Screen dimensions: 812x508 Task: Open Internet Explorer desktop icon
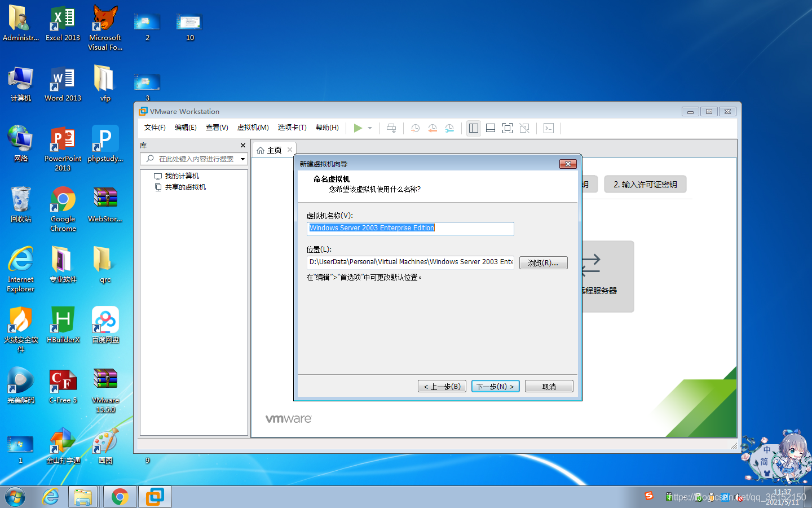[21, 269]
